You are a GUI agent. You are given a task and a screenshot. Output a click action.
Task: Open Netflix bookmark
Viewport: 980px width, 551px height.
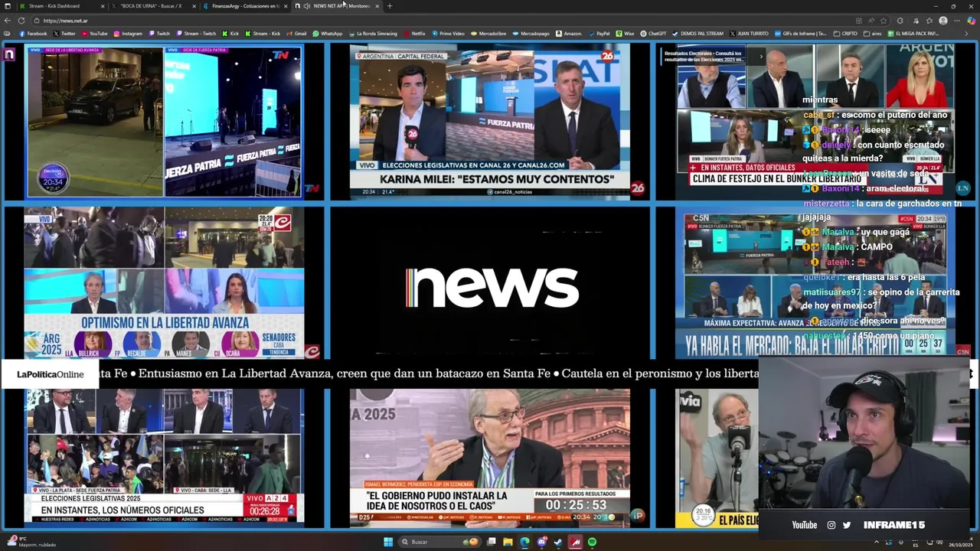[x=414, y=34]
